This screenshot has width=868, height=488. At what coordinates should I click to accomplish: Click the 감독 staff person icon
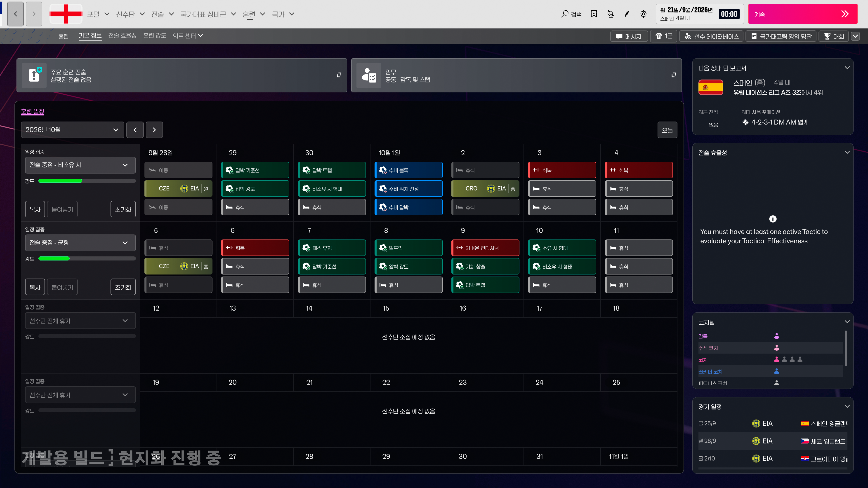pos(776,336)
